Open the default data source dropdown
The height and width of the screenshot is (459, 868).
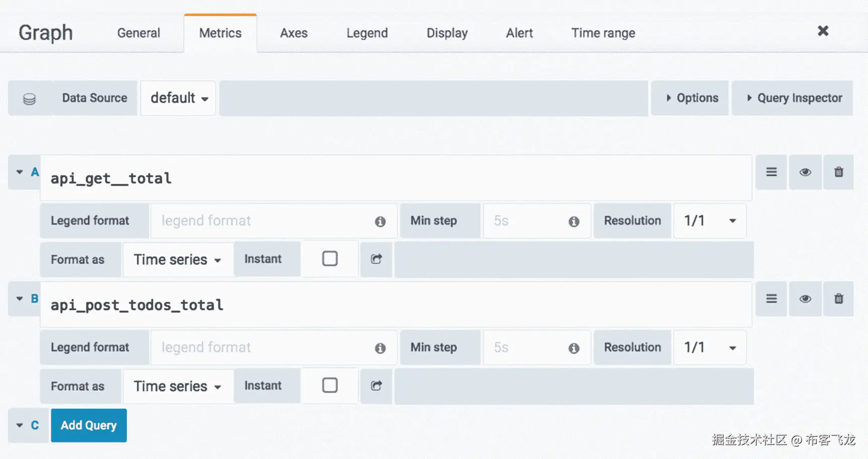pos(179,98)
